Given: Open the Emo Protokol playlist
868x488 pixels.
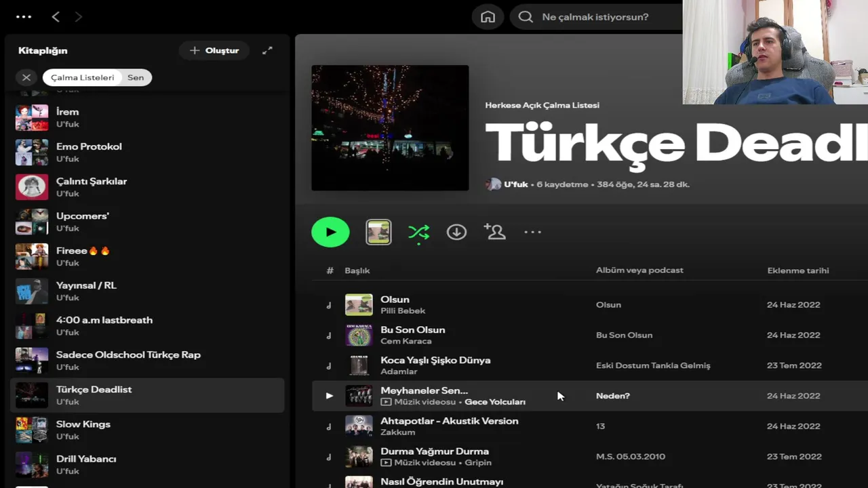Looking at the screenshot, I should [x=147, y=152].
